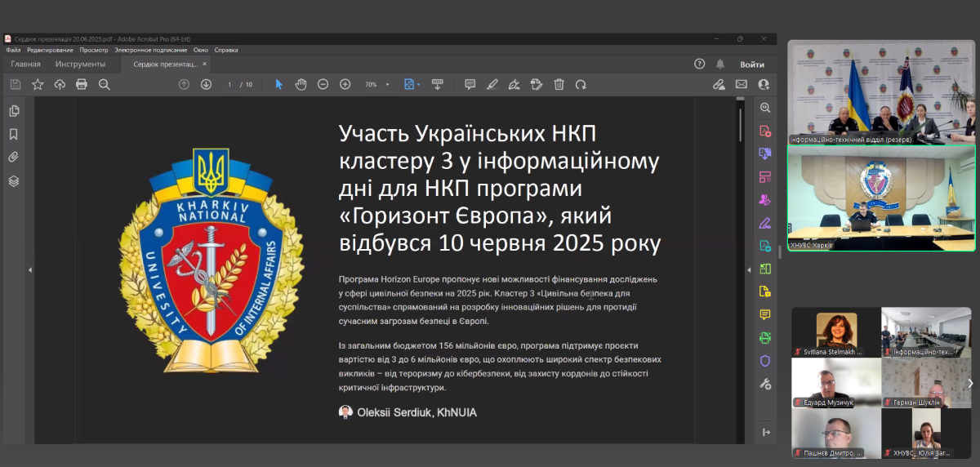Open the Attachments paperclip panel
This screenshot has width=980, height=467.
point(14,158)
